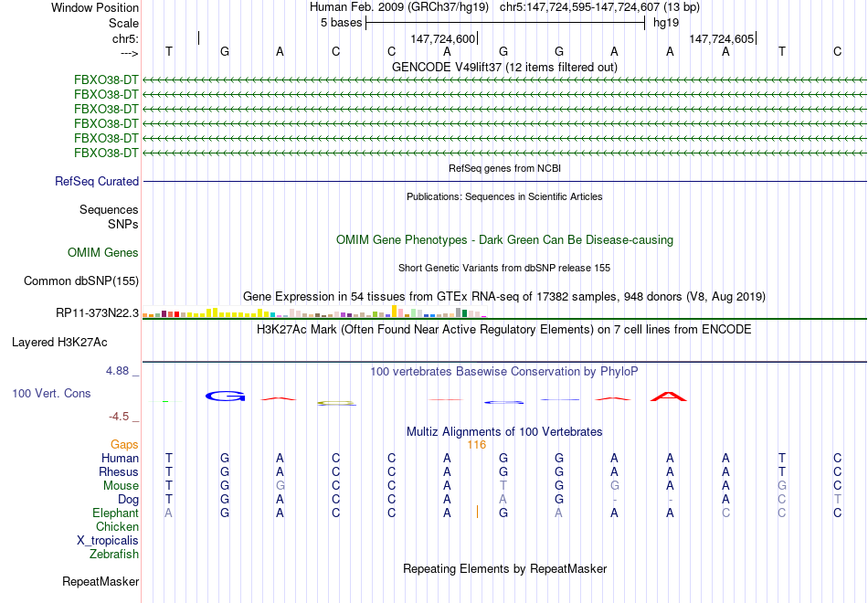Select the Human alignment row label
This screenshot has width=868, height=603.
[x=120, y=459]
